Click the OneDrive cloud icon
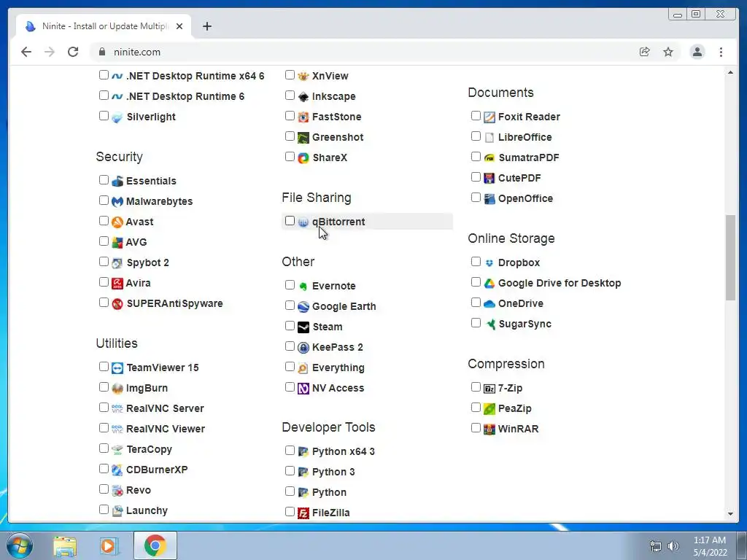The height and width of the screenshot is (560, 747). tap(489, 304)
